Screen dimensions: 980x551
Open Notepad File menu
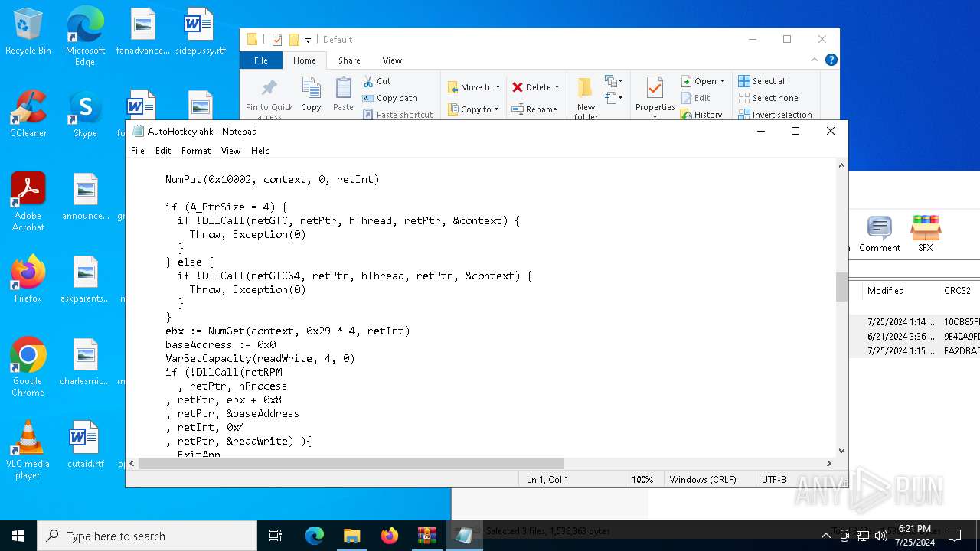point(138,151)
